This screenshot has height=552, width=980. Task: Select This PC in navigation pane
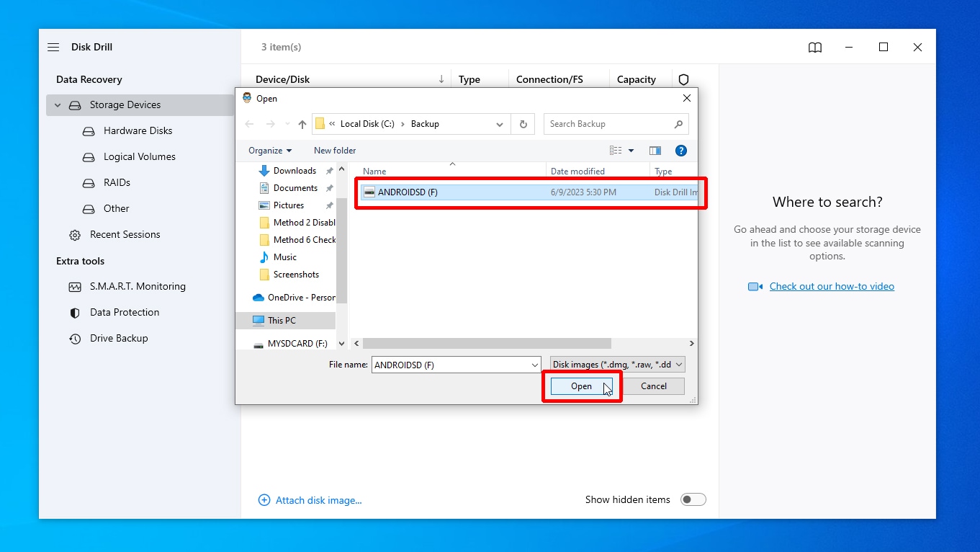click(281, 321)
